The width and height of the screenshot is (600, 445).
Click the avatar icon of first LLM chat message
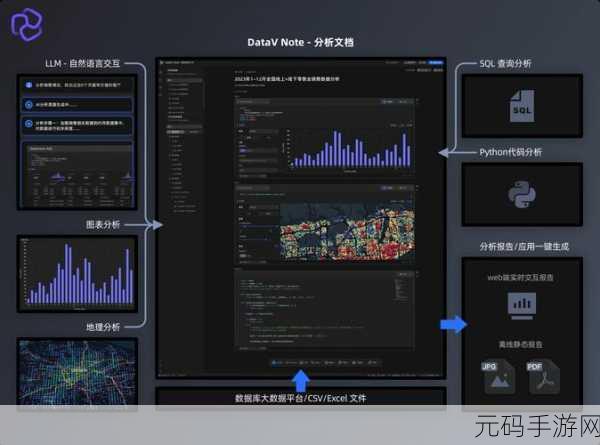coord(29,85)
